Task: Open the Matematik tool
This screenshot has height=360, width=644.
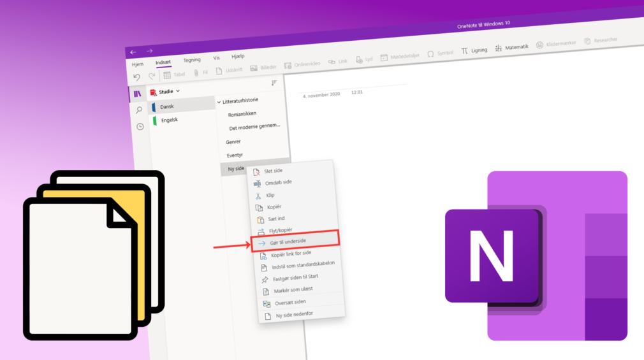Action: (x=512, y=48)
